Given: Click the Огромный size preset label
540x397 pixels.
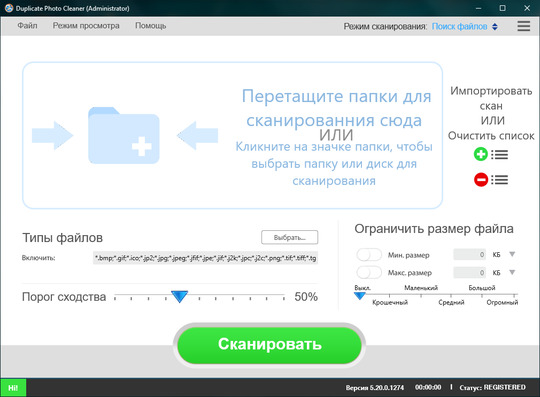Looking at the screenshot, I should (502, 302).
